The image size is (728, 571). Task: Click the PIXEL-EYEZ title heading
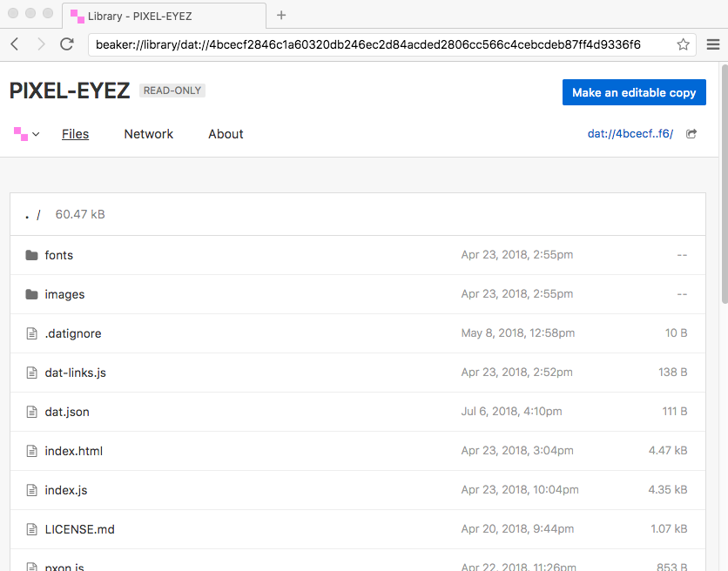70,91
